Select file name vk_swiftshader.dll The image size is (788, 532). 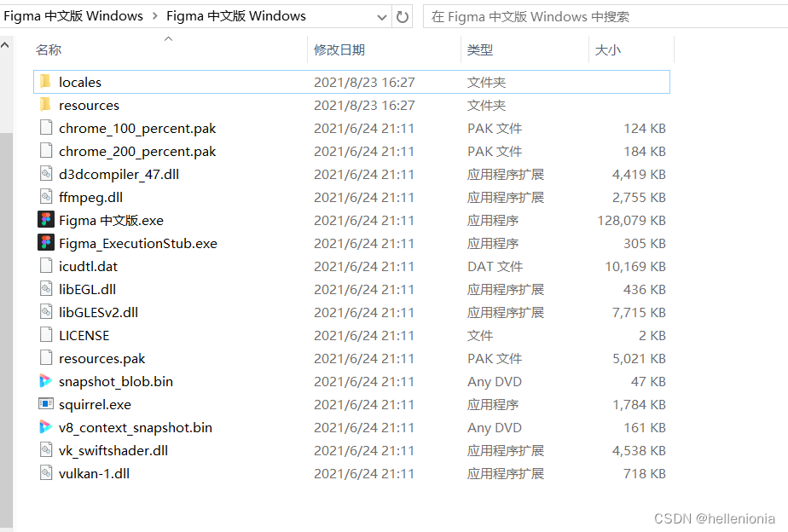113,451
